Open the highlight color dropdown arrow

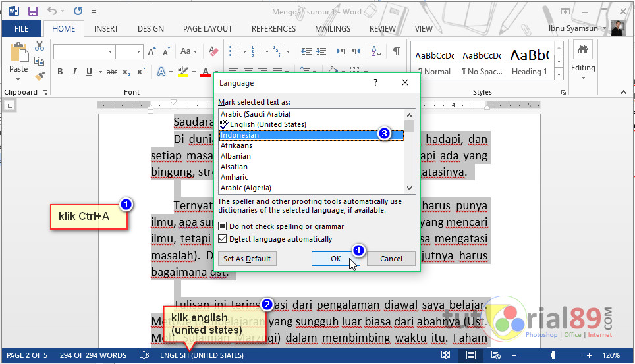tap(194, 72)
